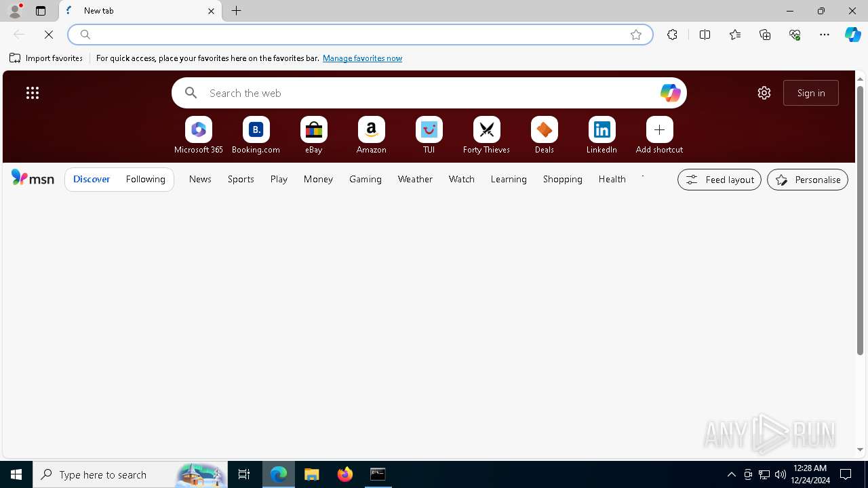
Task: Select the Discover feed tab
Action: tap(92, 179)
